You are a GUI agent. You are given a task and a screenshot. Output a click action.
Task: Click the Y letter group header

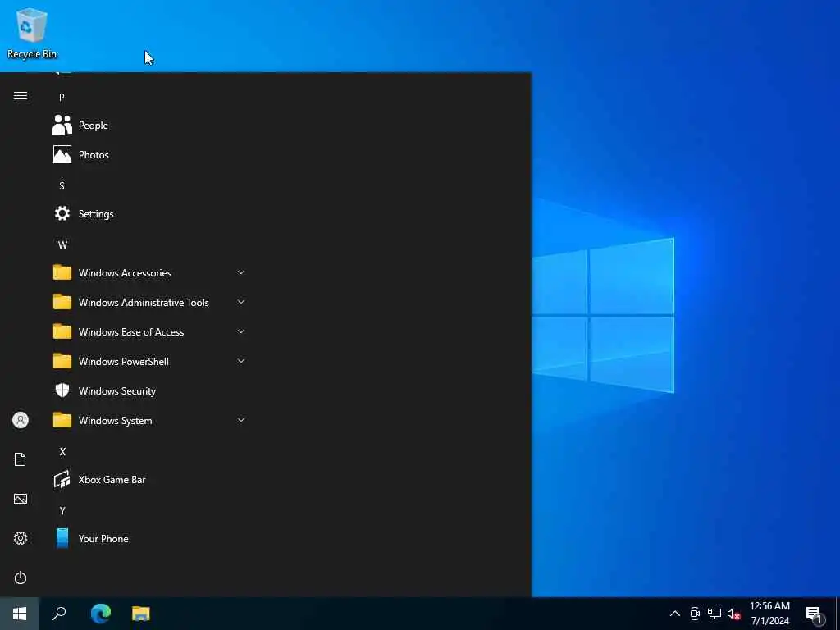point(62,510)
